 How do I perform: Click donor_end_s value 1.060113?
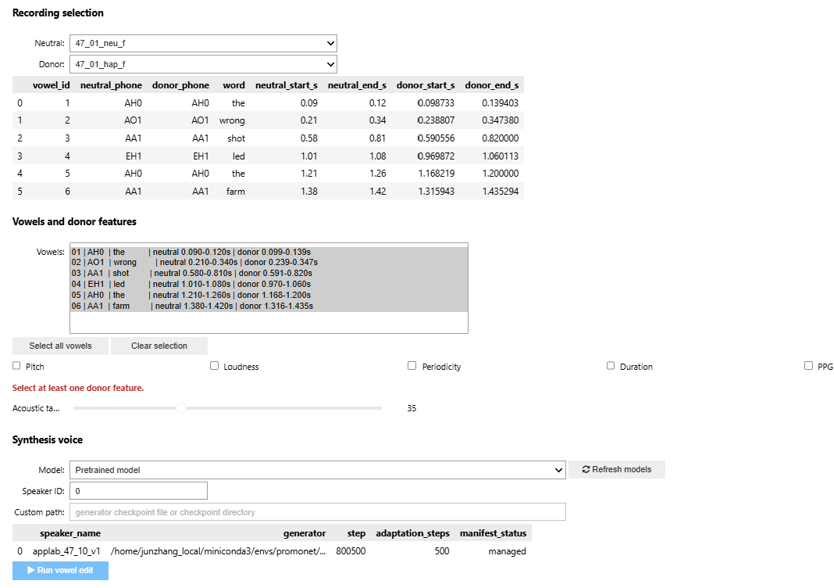[500, 156]
